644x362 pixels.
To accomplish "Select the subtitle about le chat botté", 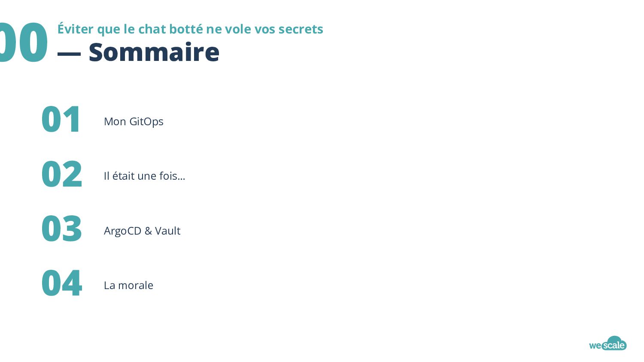I will (x=190, y=29).
